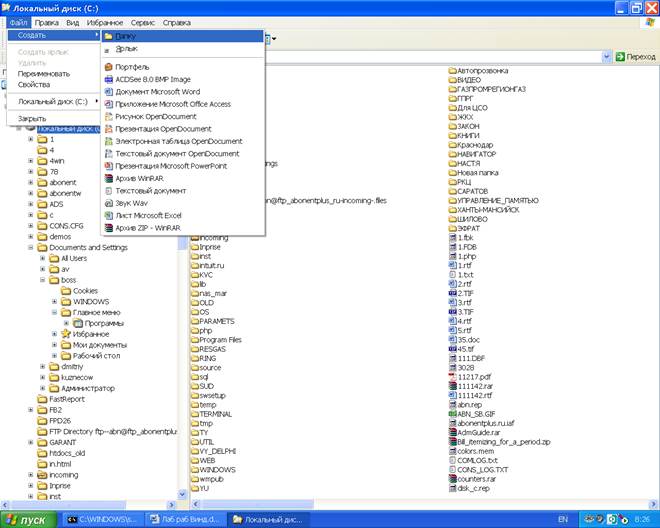Select the 11217.pdf file icon

(452, 377)
